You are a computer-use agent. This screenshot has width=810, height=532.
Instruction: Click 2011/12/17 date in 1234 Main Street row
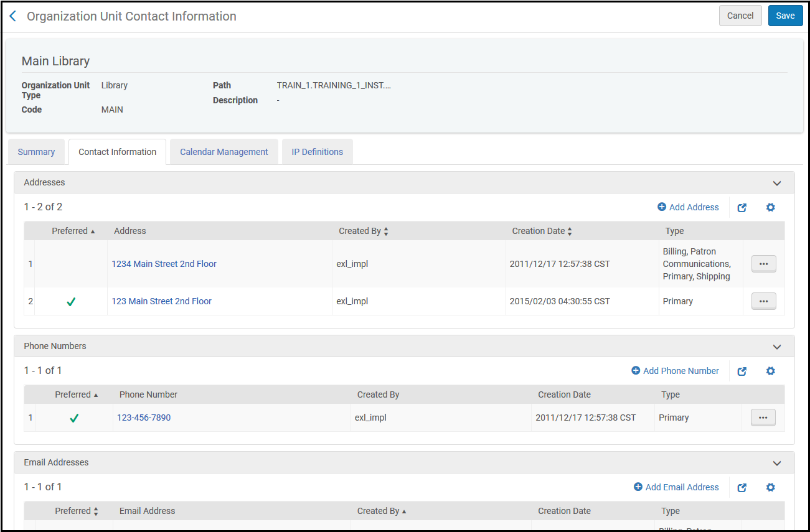[x=560, y=264]
